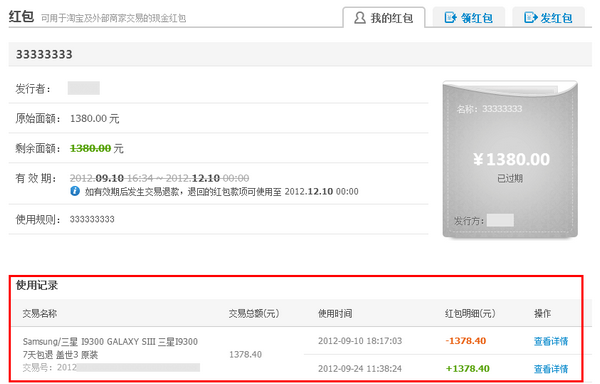Click the timestamp 2012-09-24 11:38:24
The image size is (600, 384).
pos(360,369)
